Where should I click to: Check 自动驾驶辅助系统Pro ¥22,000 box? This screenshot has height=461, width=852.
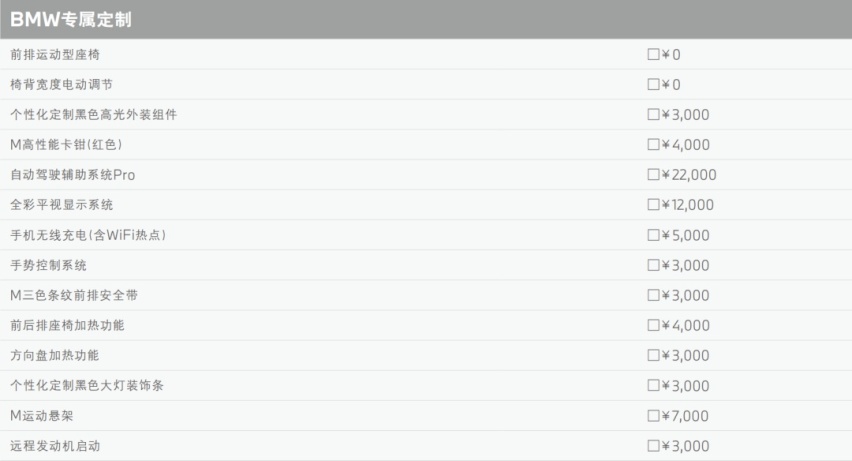click(653, 175)
